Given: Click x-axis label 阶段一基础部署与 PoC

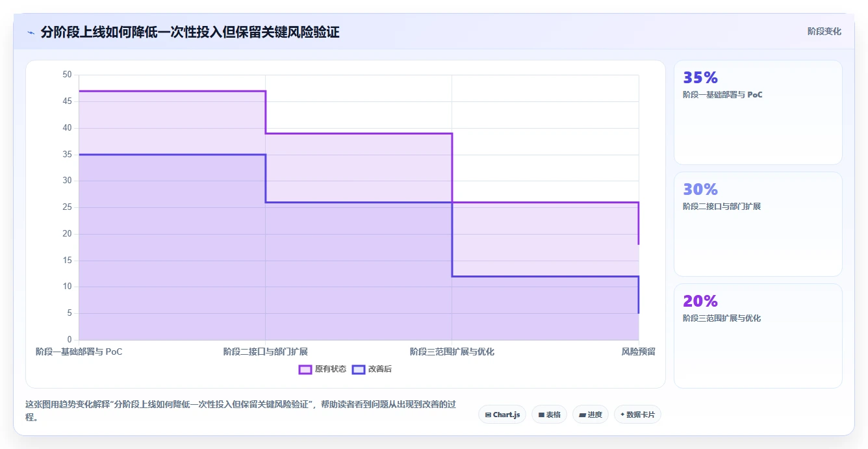Looking at the screenshot, I should pyautogui.click(x=79, y=352).
